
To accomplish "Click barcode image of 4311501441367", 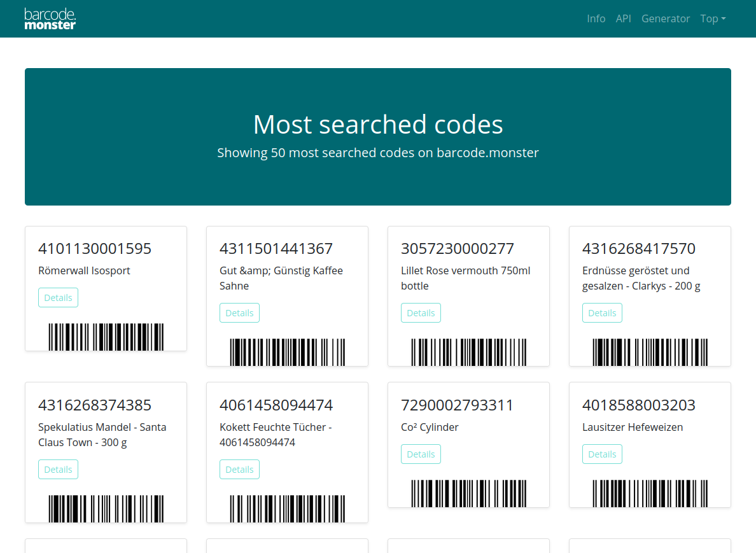I will pyautogui.click(x=288, y=352).
